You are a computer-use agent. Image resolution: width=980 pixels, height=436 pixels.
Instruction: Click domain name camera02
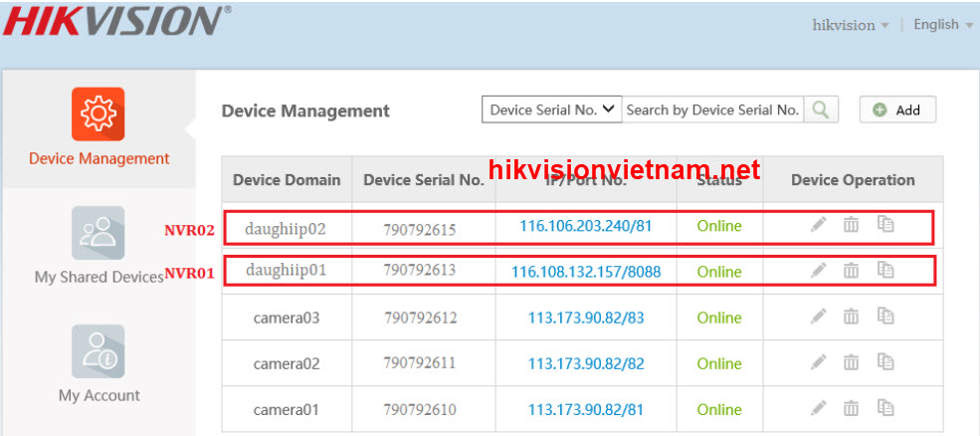tap(287, 363)
